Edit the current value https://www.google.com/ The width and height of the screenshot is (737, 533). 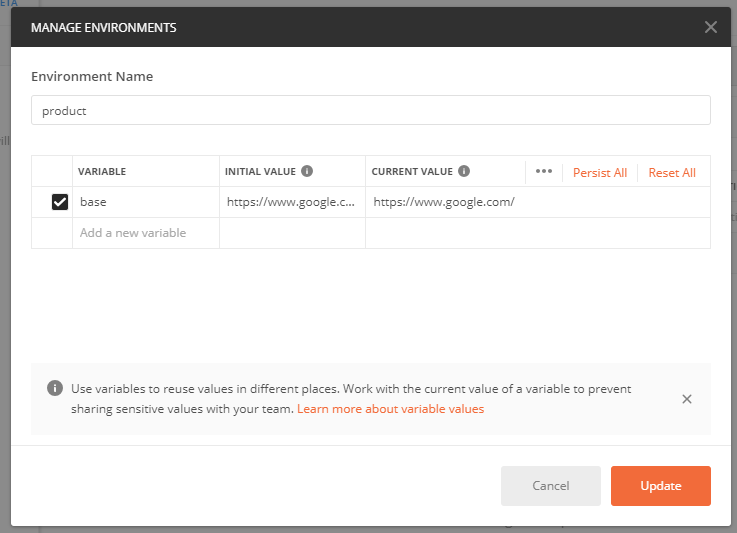pos(444,202)
